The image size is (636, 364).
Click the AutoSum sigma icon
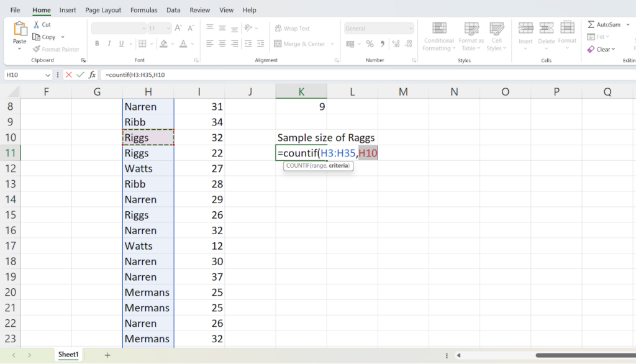(x=591, y=25)
